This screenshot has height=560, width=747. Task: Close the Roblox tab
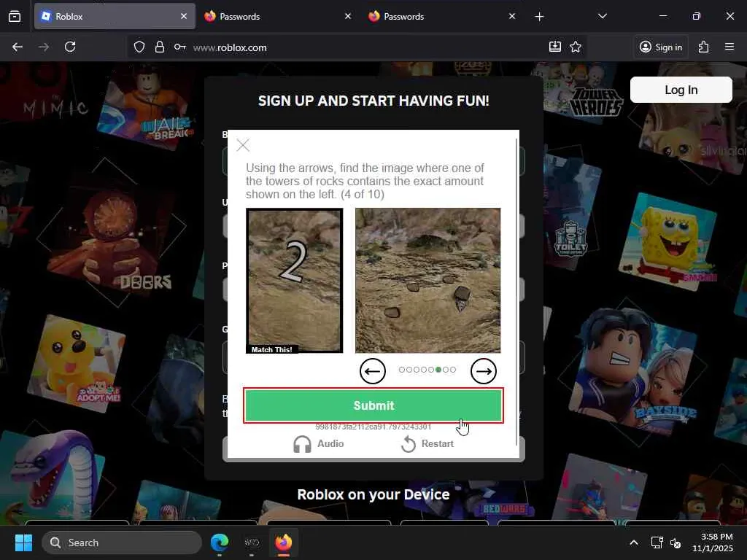click(184, 16)
